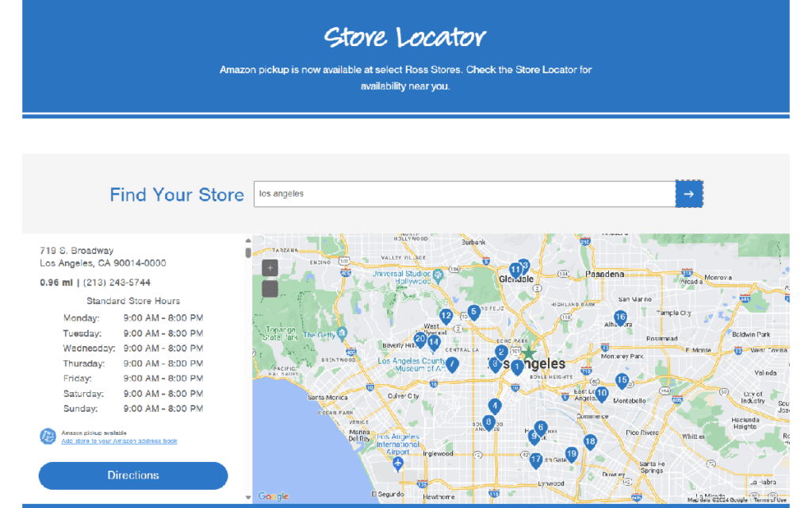Viewport: 812px width, 508px height.
Task: Click store pin 19 near South Gate
Action: coord(571,453)
